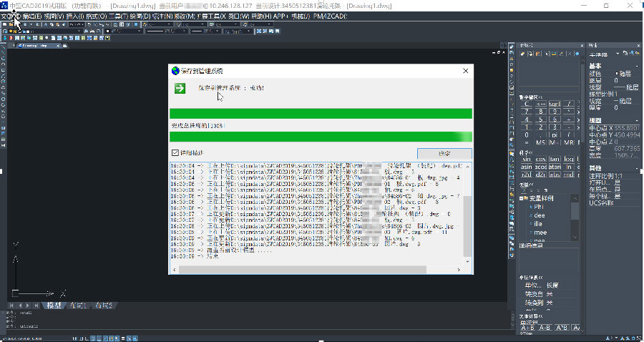Viewport: 644px width, 342px height.
Task: Click the ZWCAD logo in the title bar
Action: pyautogui.click(x=6, y=5)
